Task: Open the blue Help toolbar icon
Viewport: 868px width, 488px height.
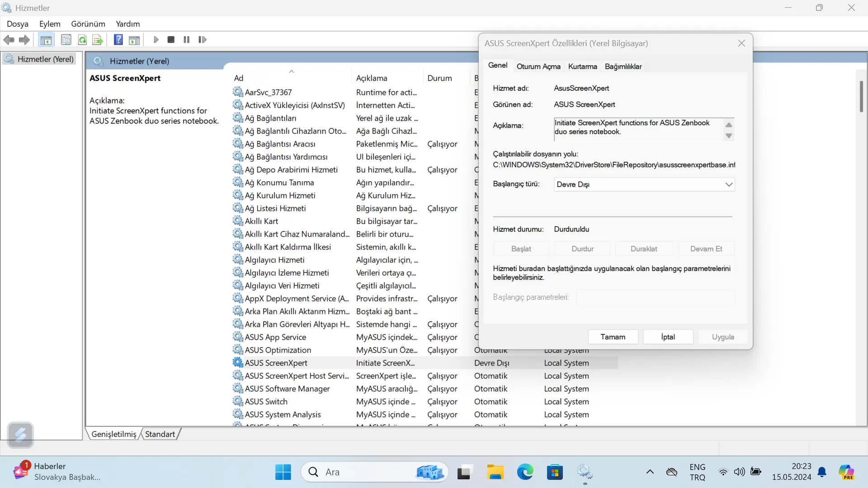Action: pyautogui.click(x=118, y=40)
